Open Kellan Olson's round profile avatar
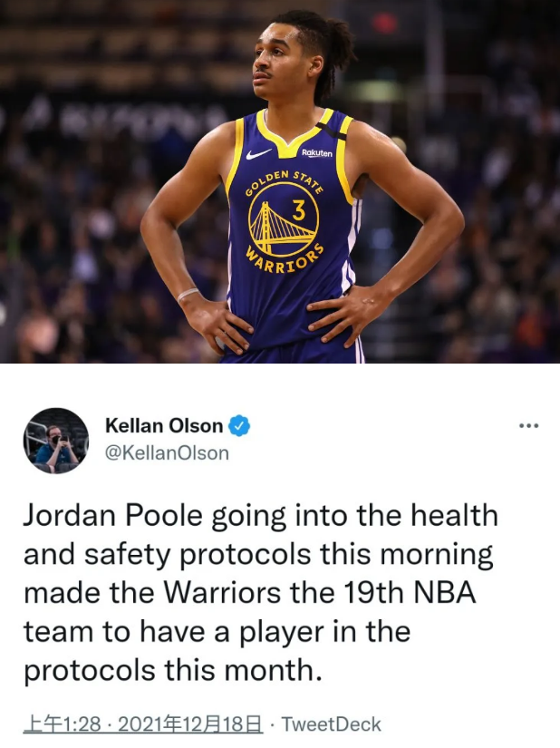The height and width of the screenshot is (748, 560). click(56, 441)
